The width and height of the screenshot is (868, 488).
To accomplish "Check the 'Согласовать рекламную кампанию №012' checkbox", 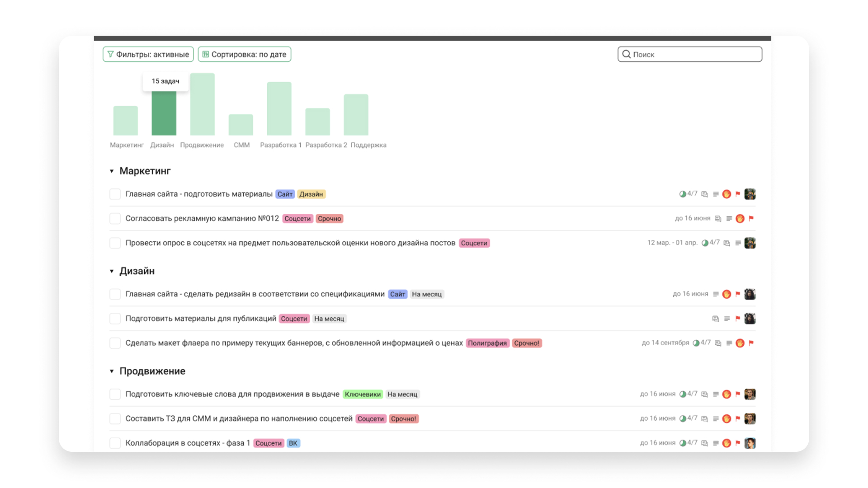I will (x=115, y=219).
